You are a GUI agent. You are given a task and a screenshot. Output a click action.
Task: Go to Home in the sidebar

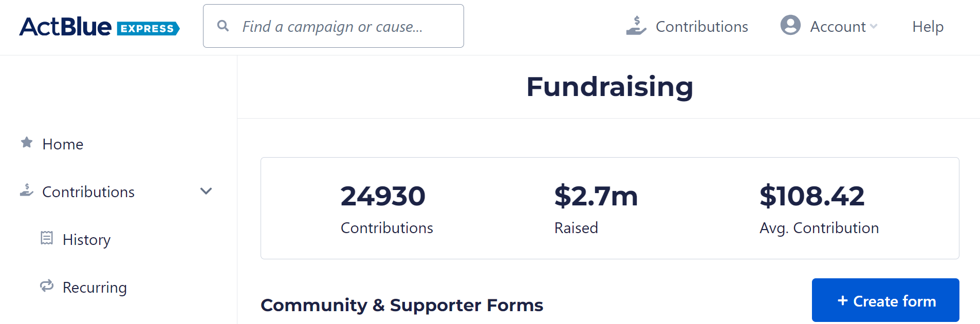pyautogui.click(x=63, y=144)
